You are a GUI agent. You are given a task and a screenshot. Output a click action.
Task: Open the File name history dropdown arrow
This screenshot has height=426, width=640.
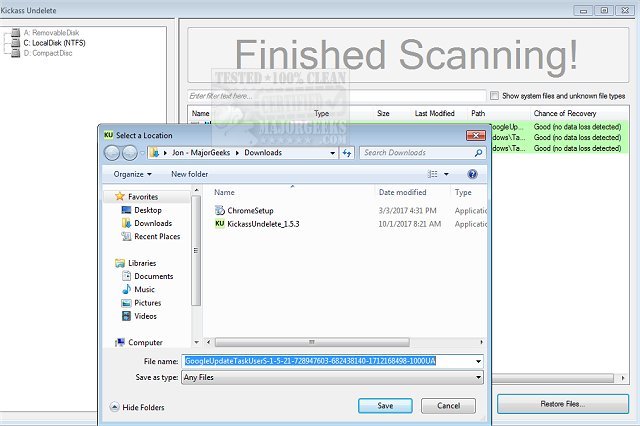click(478, 361)
